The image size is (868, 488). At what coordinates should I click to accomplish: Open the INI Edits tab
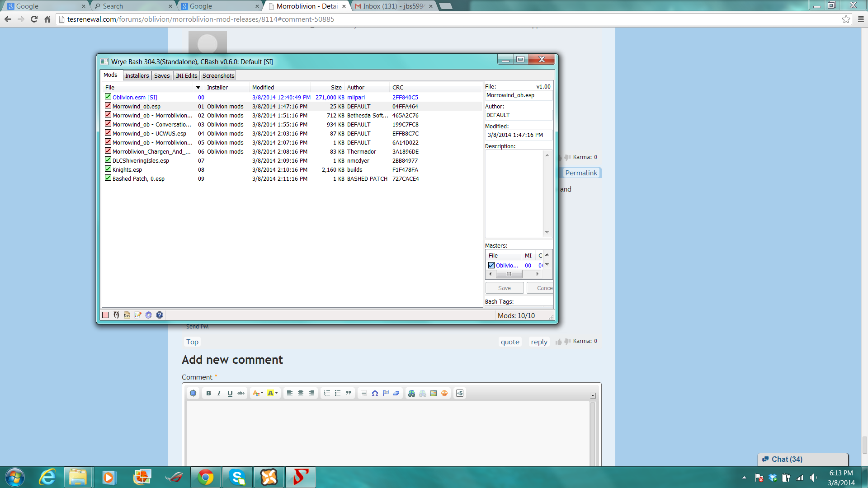pyautogui.click(x=186, y=75)
